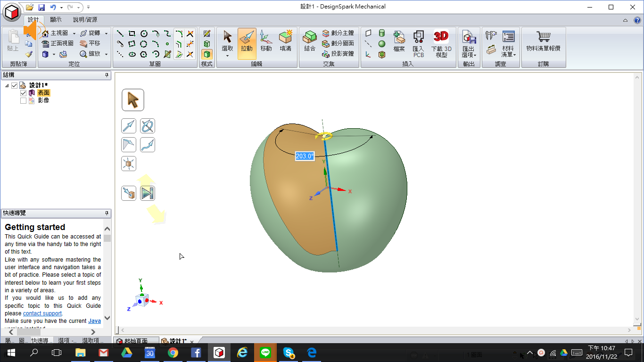
Task: Open the 選項 panel tab
Action: tap(67, 340)
